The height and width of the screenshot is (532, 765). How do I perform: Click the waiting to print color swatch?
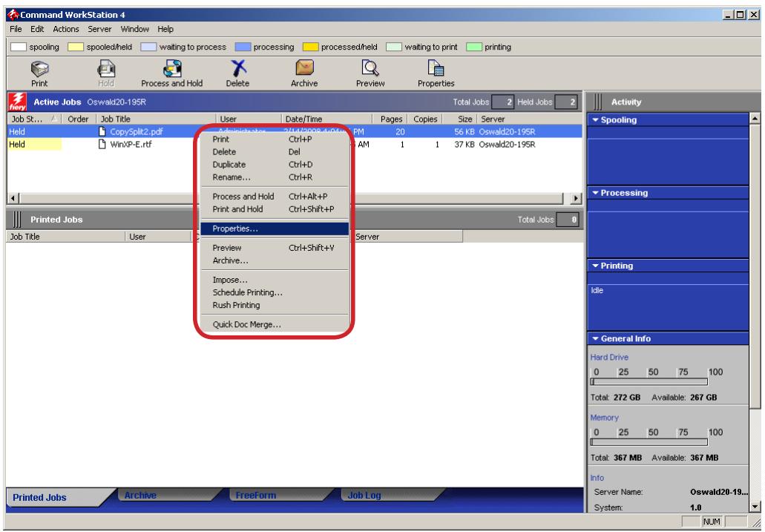tap(394, 47)
